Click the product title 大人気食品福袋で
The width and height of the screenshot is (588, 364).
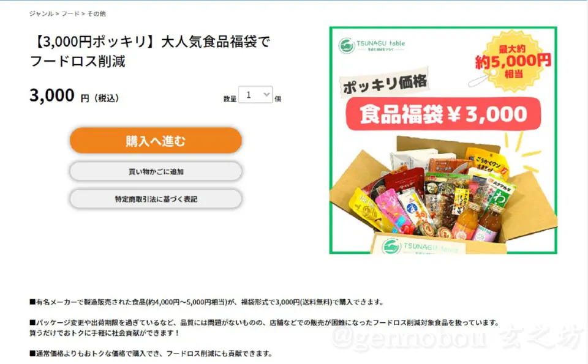[x=215, y=42]
